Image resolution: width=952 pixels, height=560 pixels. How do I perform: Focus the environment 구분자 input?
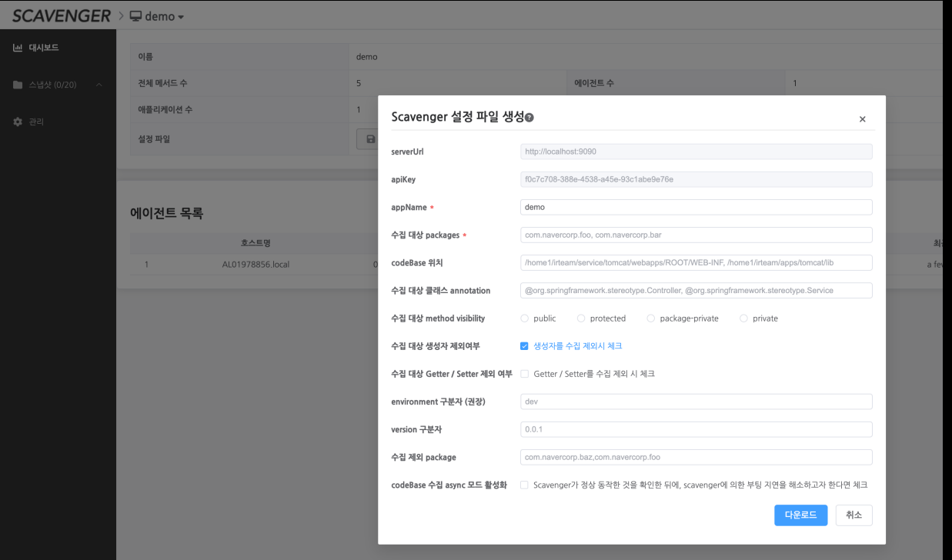[x=696, y=402]
